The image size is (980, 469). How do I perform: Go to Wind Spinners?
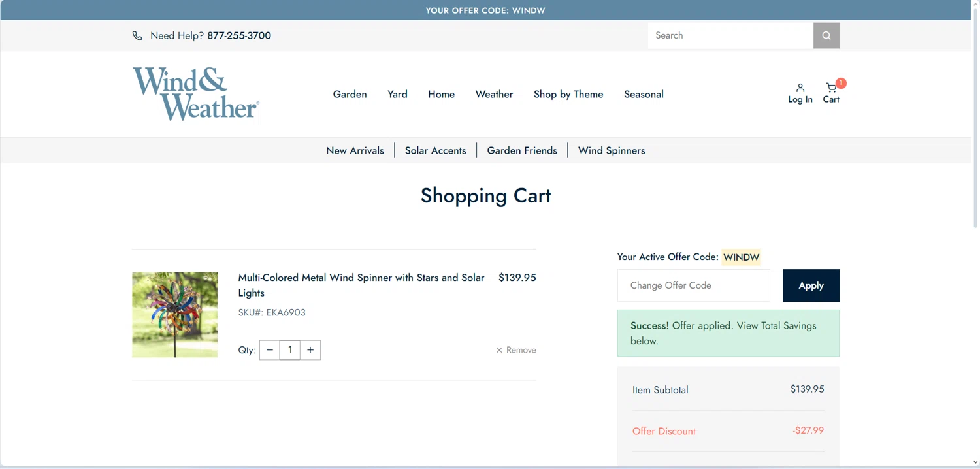tap(612, 150)
